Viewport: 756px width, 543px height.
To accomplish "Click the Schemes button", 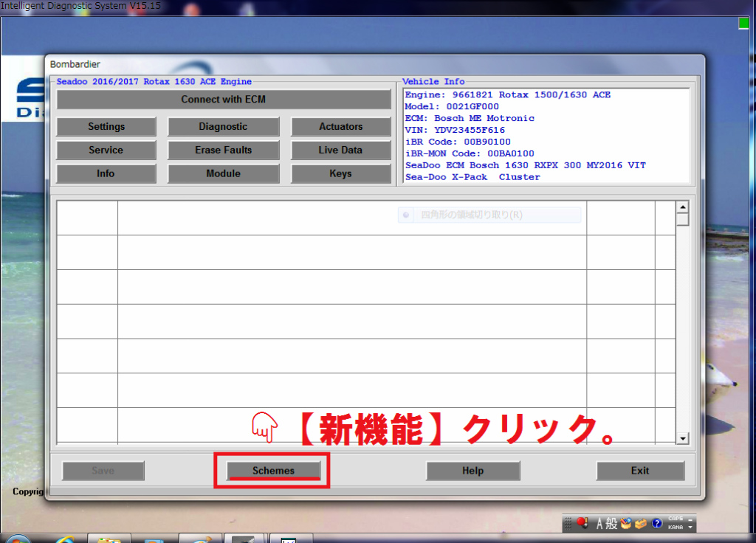I will [273, 471].
